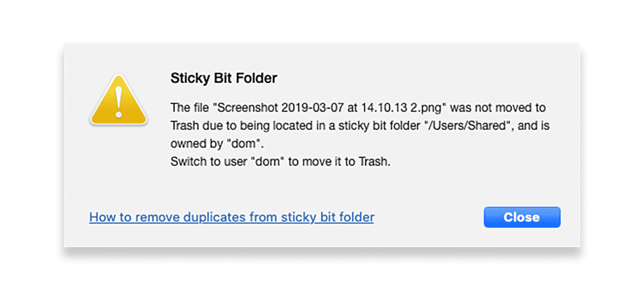This screenshot has width=644, height=290.
Task: Click the 'owned by "dom"' text line
Action: [216, 144]
